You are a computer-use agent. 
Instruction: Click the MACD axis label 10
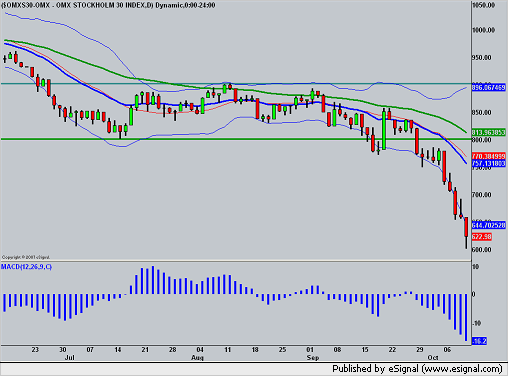pos(476,267)
